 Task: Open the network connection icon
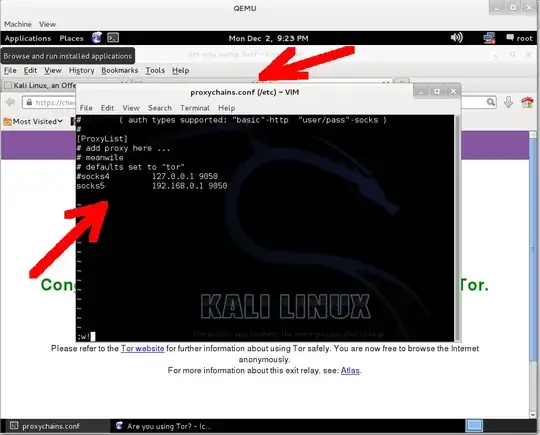click(489, 38)
